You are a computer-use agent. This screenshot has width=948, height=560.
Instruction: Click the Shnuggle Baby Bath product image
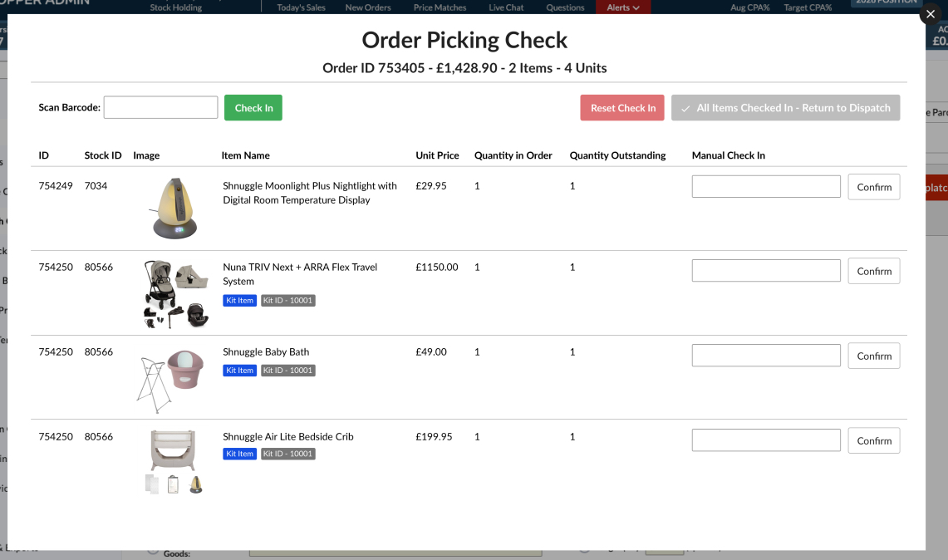(x=170, y=381)
